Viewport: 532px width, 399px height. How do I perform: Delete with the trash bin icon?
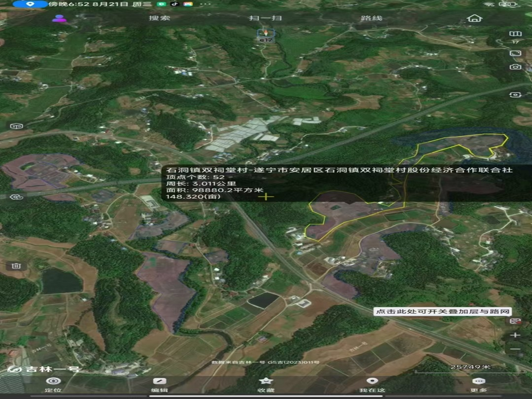tap(16, 266)
